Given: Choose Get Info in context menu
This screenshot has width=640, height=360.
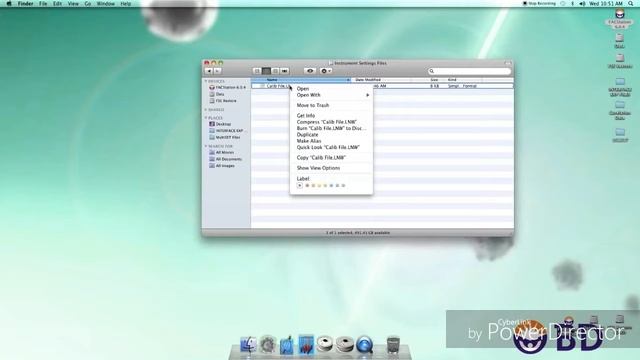Looking at the screenshot, I should pos(331,116).
